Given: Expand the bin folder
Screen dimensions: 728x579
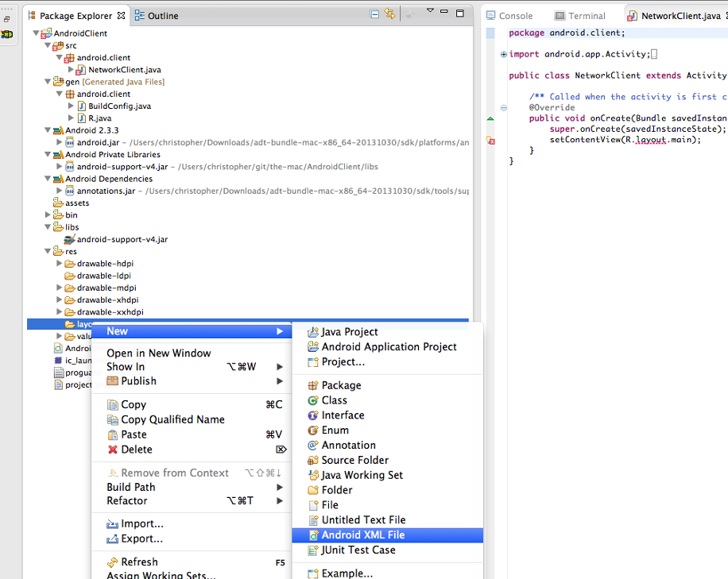Looking at the screenshot, I should (48, 214).
